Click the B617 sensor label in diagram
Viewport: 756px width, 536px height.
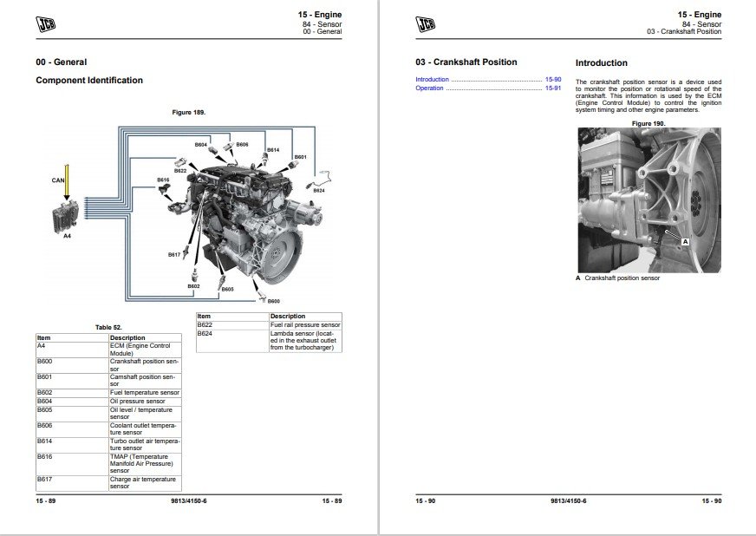pos(174,254)
